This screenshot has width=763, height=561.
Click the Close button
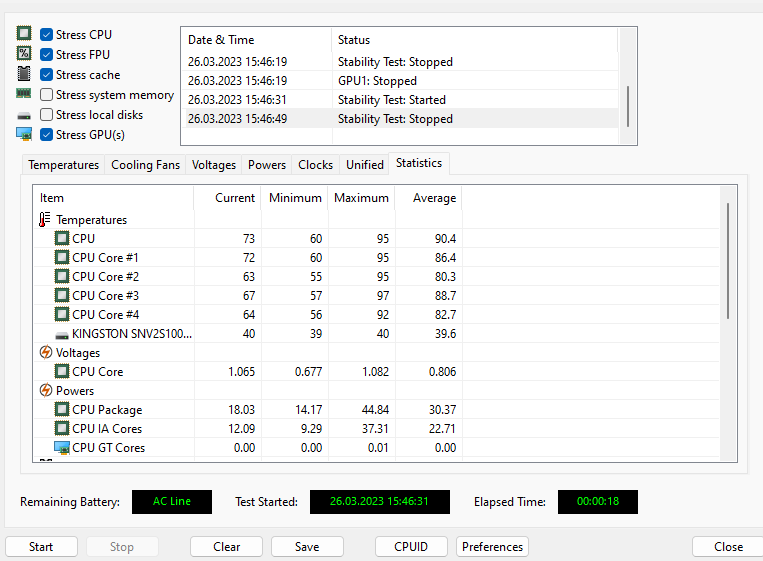728,546
